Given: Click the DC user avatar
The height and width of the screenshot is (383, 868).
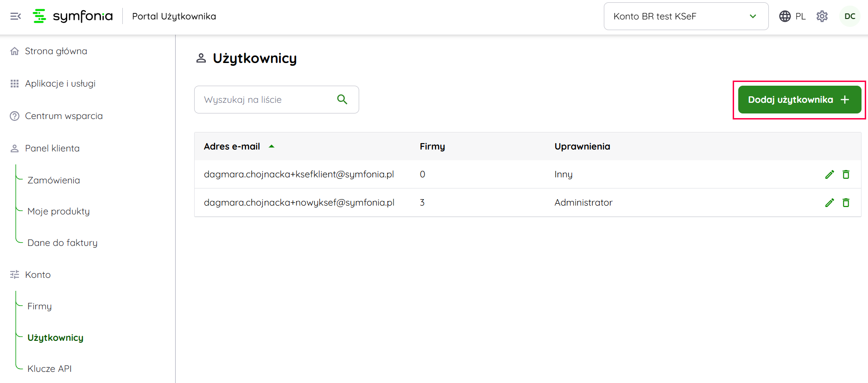Looking at the screenshot, I should [849, 16].
